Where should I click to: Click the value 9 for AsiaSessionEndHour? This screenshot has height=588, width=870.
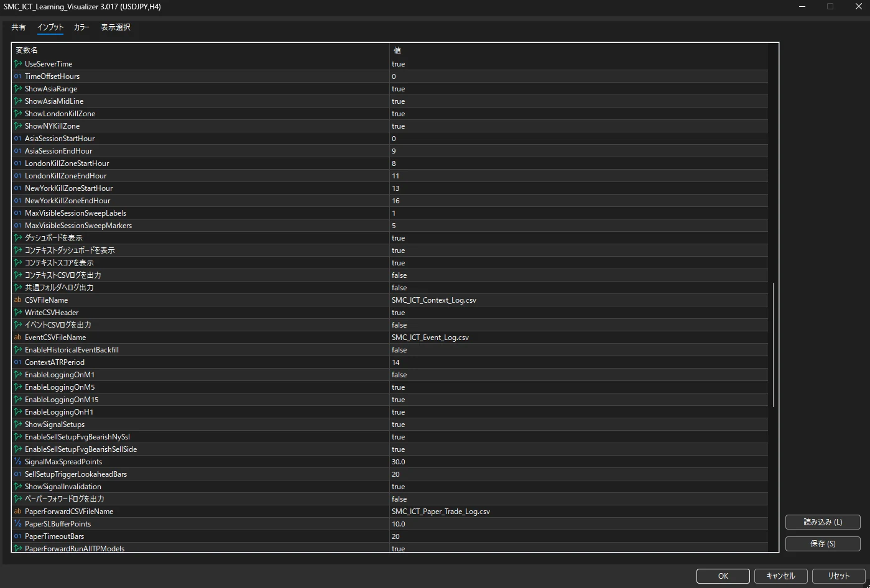[x=394, y=151]
